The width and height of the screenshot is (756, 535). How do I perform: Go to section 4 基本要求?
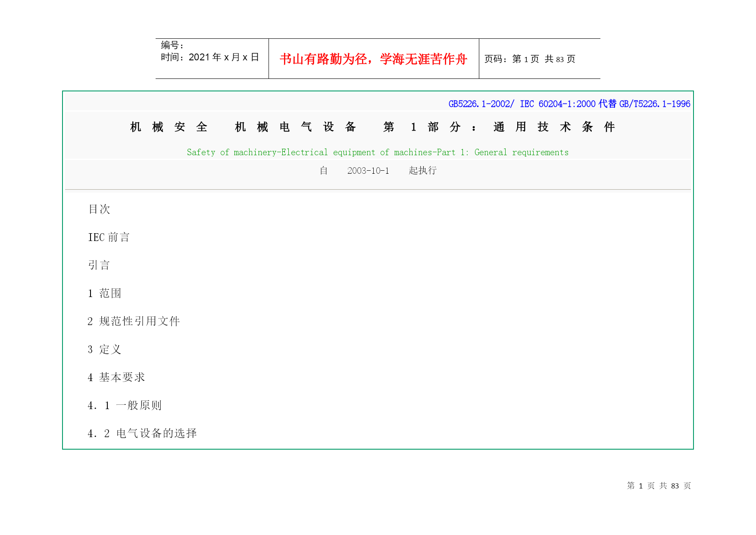(116, 377)
